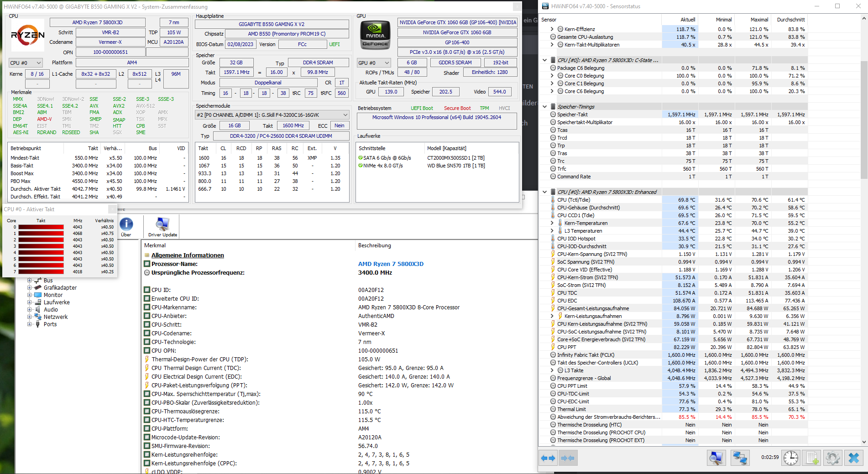The height and width of the screenshot is (474, 868).
Task: Click the Durchschnitt column header
Action: (789, 20)
